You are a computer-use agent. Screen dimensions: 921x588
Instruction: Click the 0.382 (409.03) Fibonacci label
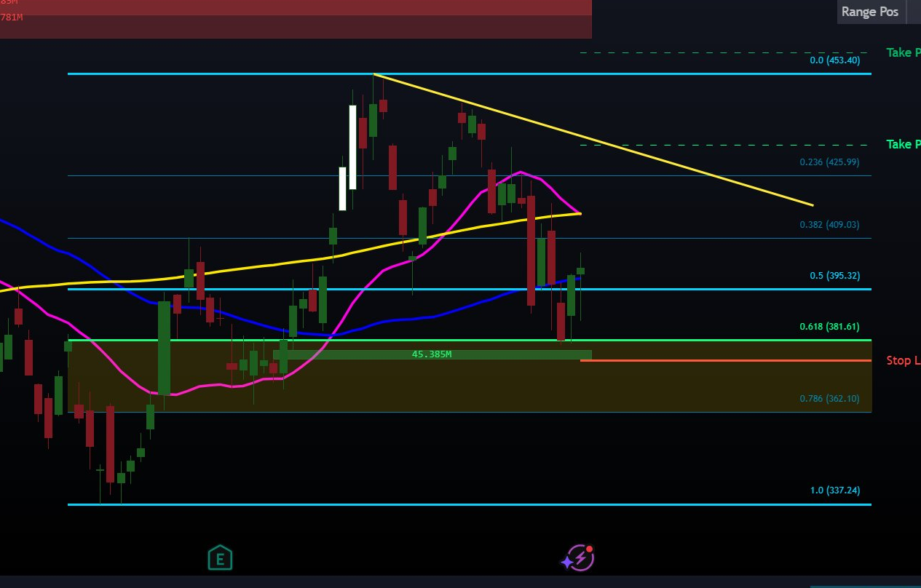click(829, 225)
